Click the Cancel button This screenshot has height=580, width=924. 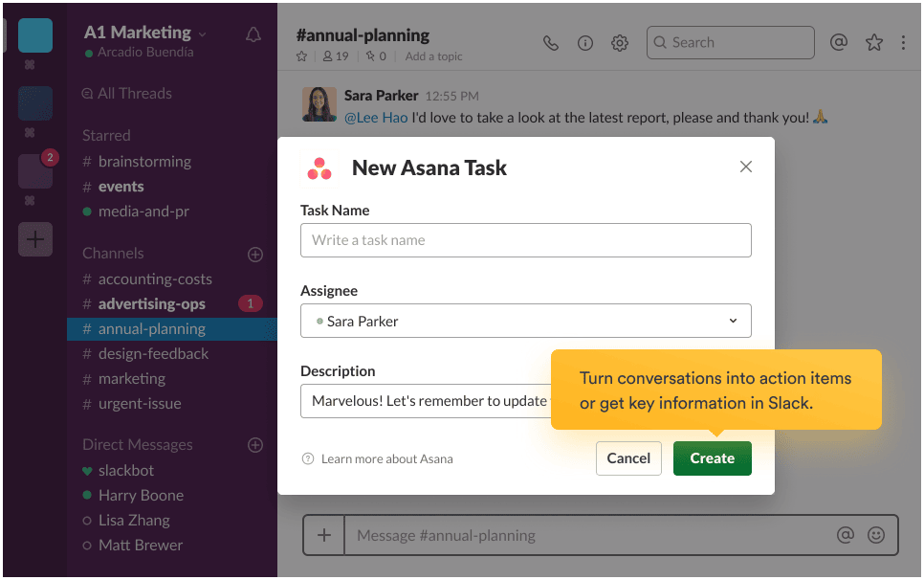(x=628, y=458)
